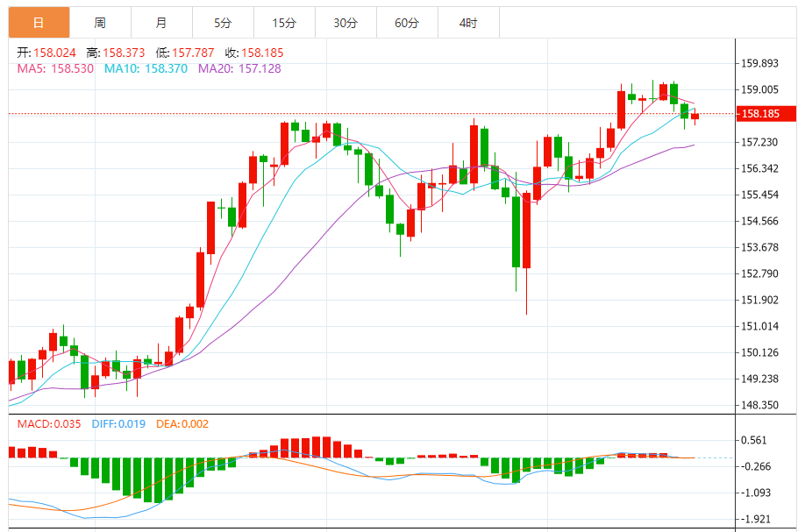Open the 4时 interval tab
Screen dimensions: 805x532
pos(468,23)
